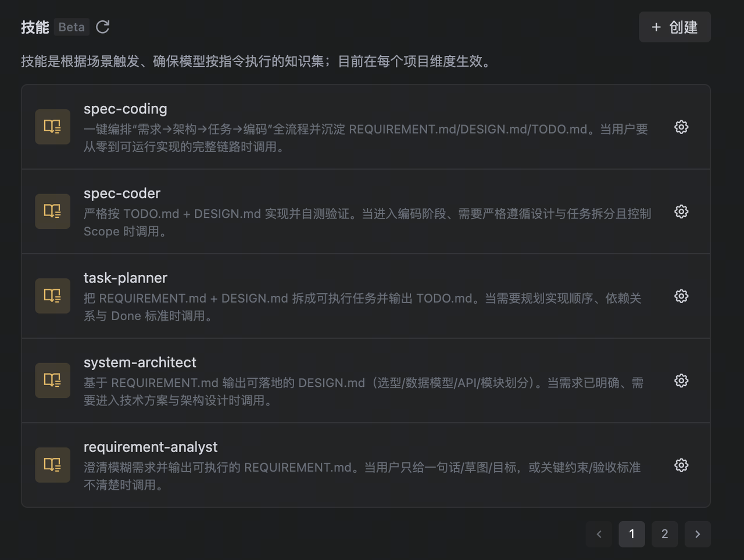Click the Beta badge next to 技能
Screen dimensions: 744x560
(x=71, y=27)
